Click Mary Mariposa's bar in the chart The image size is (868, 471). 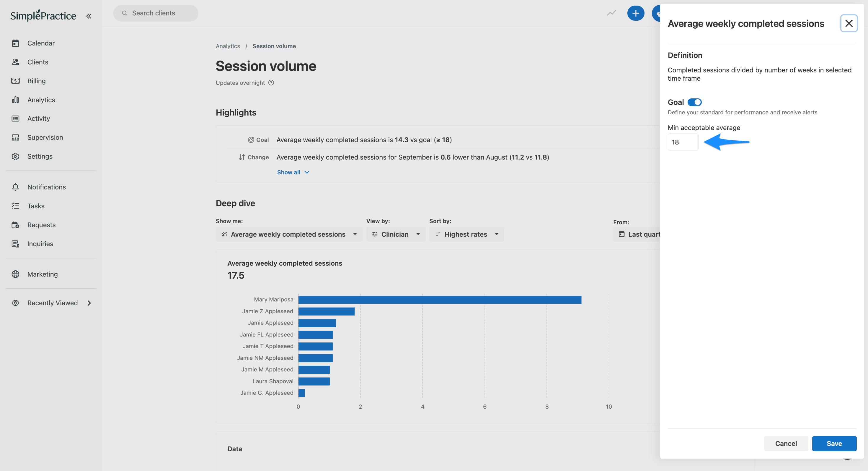coord(440,299)
